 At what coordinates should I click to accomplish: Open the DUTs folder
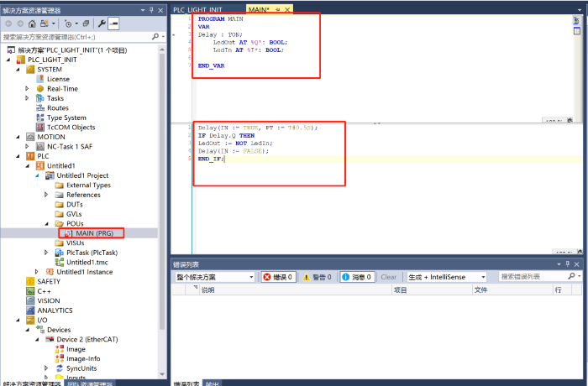[x=74, y=205]
